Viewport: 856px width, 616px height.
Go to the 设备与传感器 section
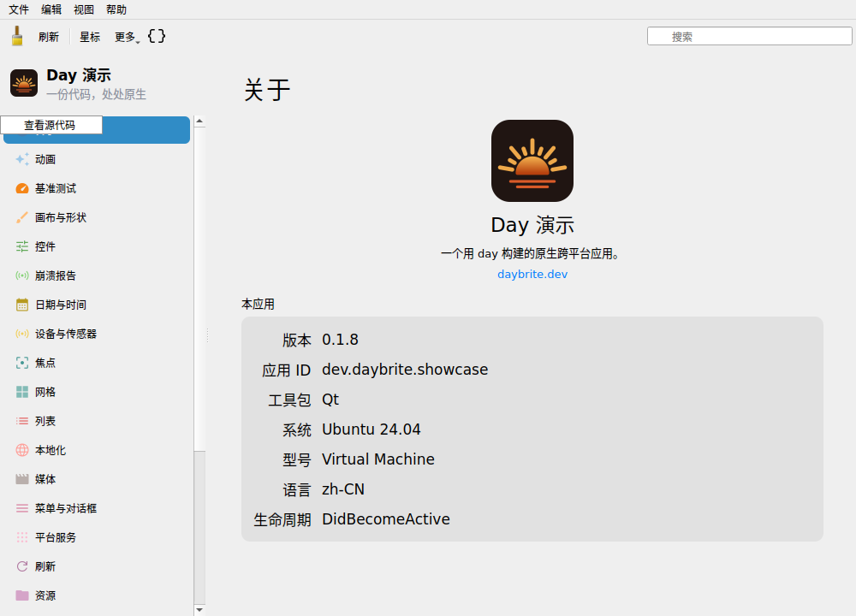(97, 334)
